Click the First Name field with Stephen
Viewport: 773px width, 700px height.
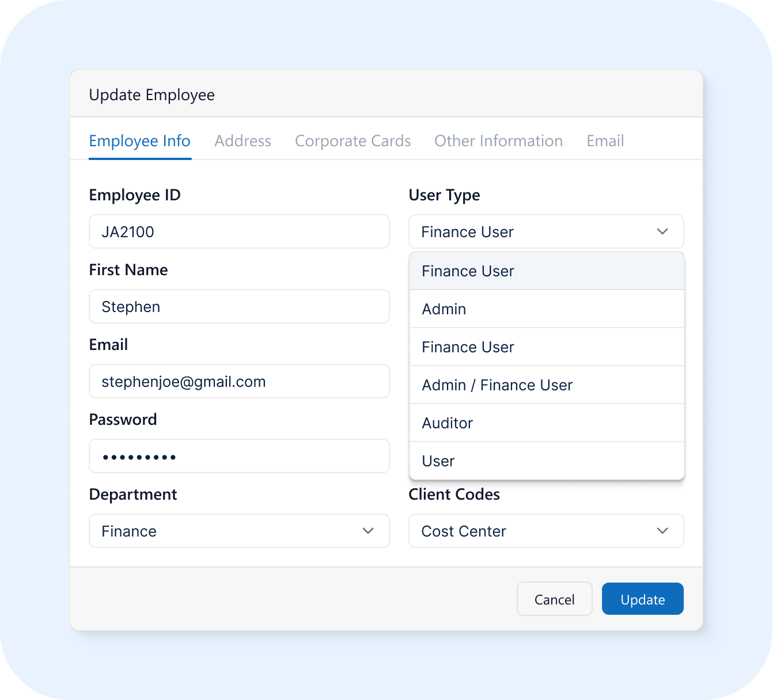239,306
